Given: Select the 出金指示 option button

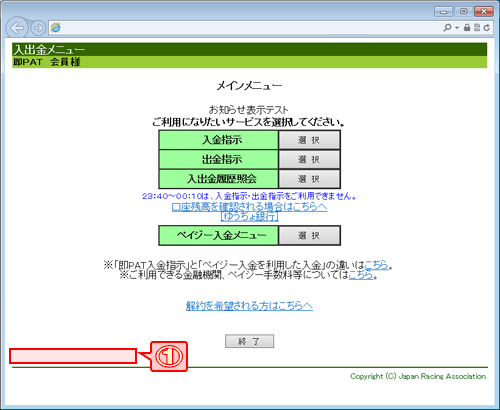Looking at the screenshot, I should (309, 159).
